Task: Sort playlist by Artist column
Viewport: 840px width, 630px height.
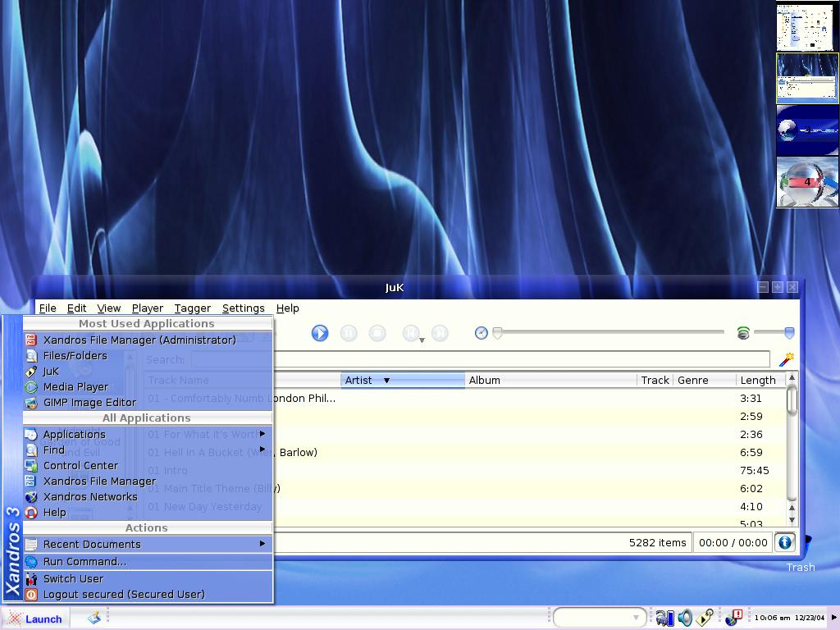Action: [x=402, y=380]
